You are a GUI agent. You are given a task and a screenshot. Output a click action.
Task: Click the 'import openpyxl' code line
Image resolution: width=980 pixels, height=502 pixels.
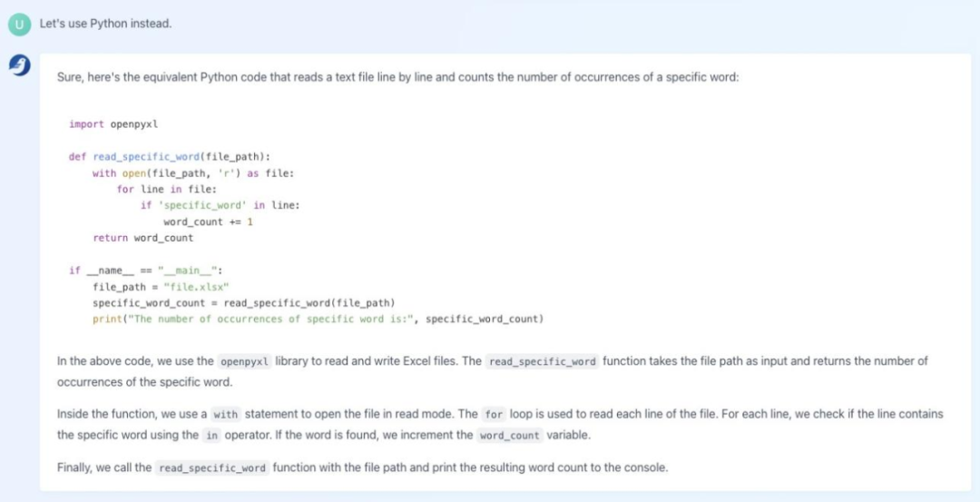(113, 123)
